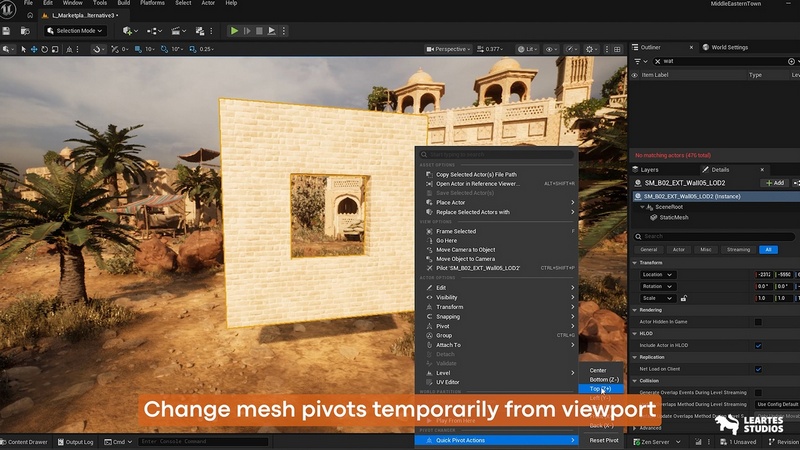
Task: Click the Add component button
Action: tap(773, 183)
